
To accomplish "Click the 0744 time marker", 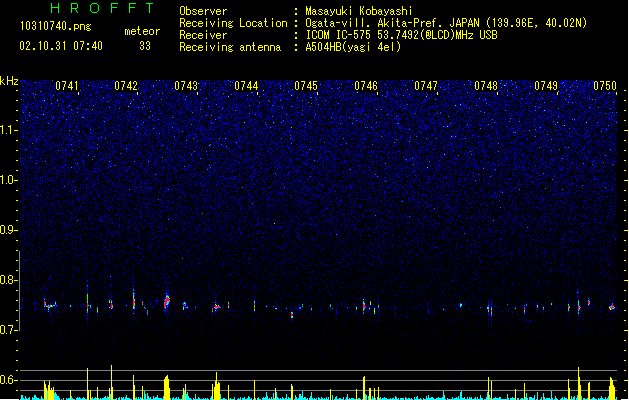I will (246, 86).
